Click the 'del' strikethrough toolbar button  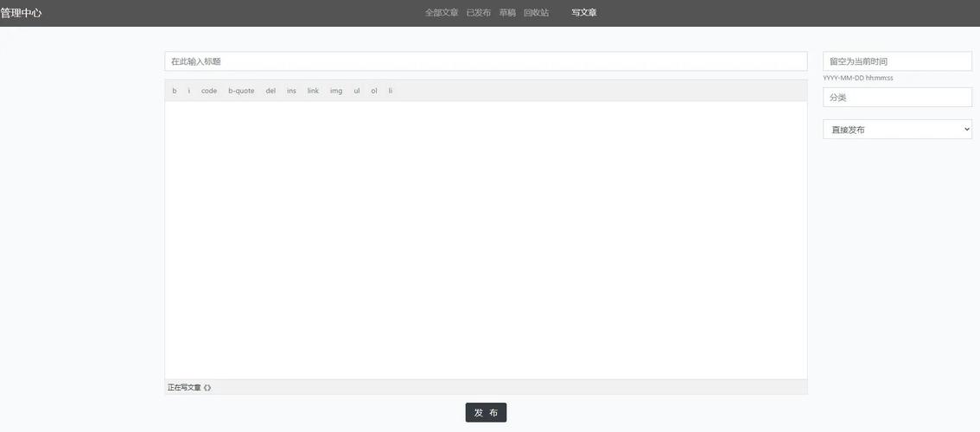click(270, 91)
